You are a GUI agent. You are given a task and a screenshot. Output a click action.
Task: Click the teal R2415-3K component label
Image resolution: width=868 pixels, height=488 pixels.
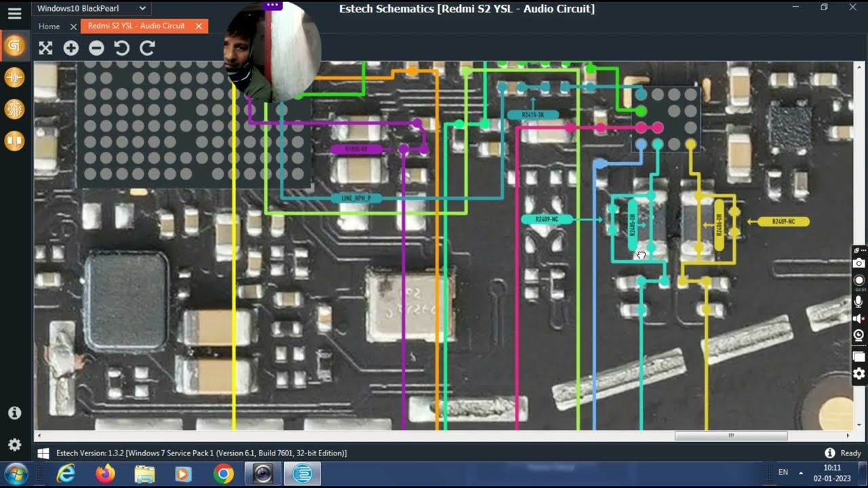coord(533,115)
